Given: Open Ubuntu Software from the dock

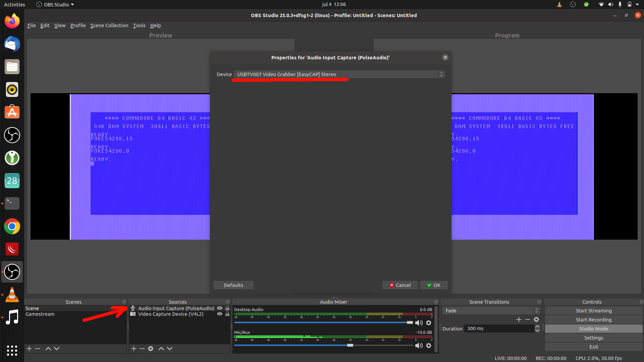Looking at the screenshot, I should coord(12,113).
